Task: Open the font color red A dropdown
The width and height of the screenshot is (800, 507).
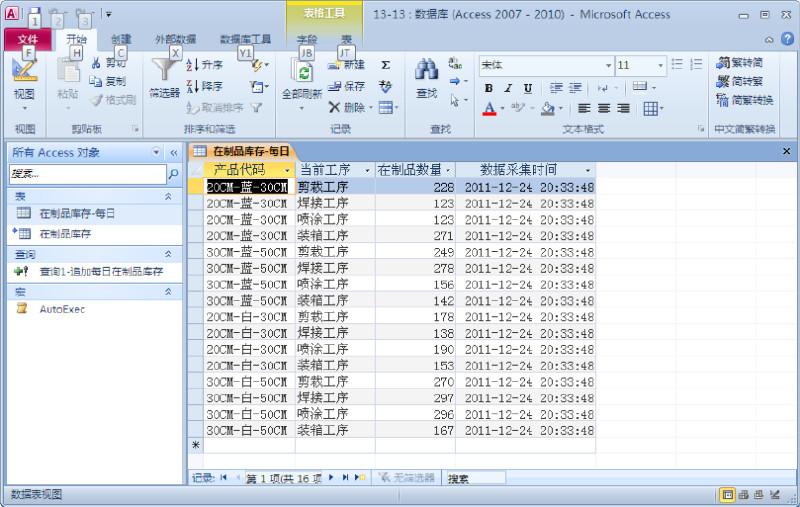Action: pos(503,108)
